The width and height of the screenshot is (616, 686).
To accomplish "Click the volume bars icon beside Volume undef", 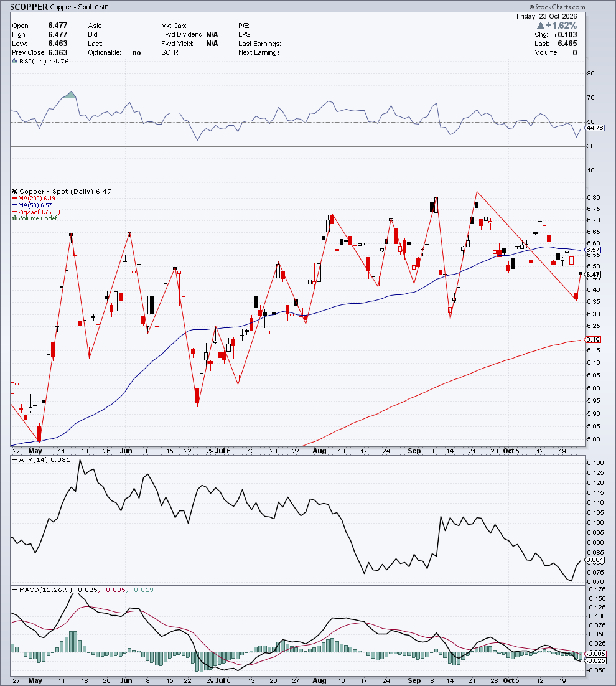I will point(15,218).
